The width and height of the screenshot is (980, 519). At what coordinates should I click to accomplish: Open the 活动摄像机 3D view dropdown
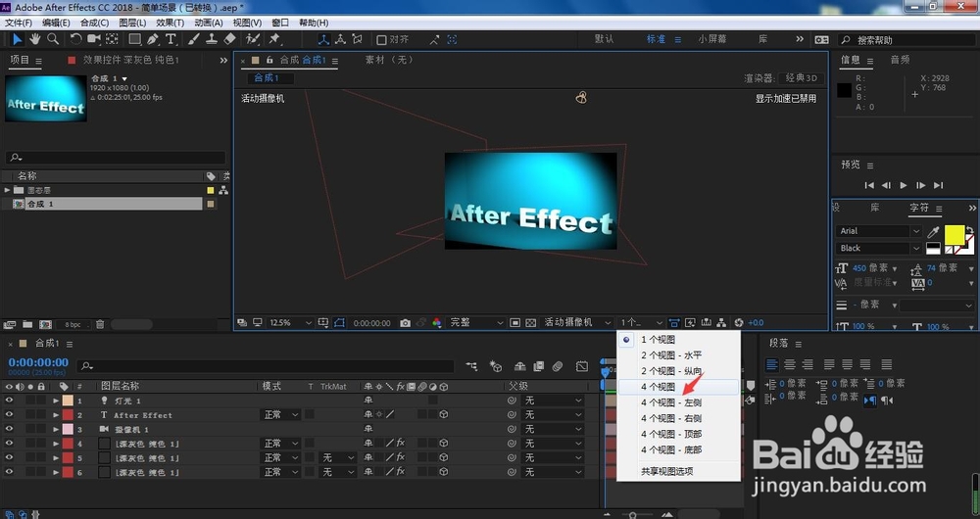pos(577,323)
